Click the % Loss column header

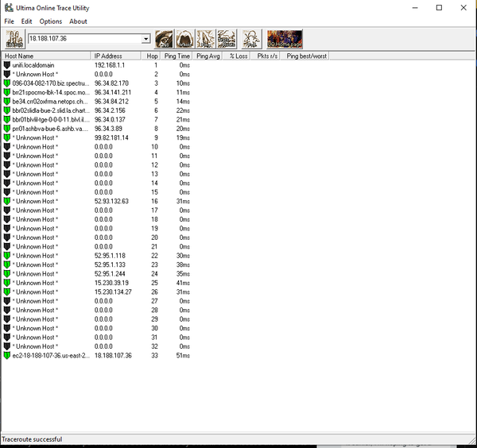click(236, 56)
